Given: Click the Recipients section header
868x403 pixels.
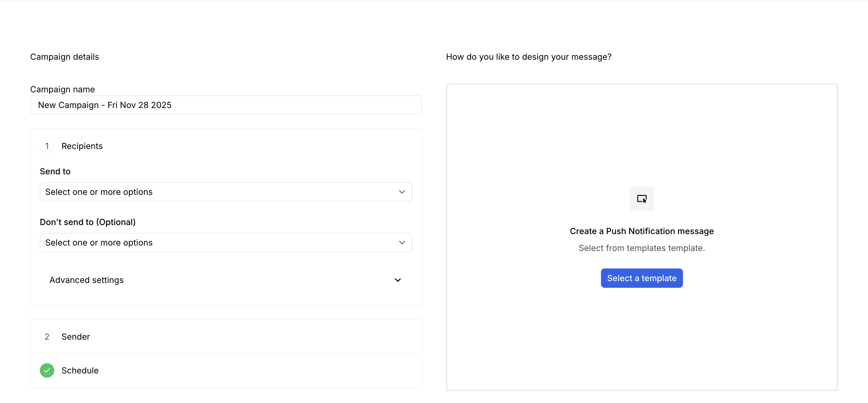Looking at the screenshot, I should point(82,146).
